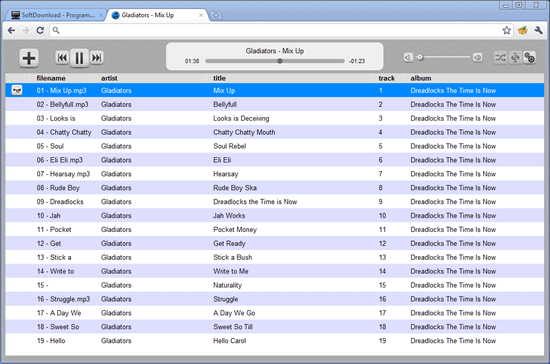The height and width of the screenshot is (364, 550).
Task: Open the player settings gear icon
Action: pyautogui.click(x=529, y=57)
